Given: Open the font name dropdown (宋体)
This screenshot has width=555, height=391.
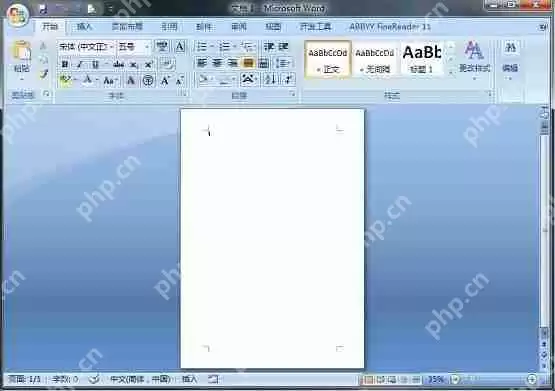Looking at the screenshot, I should [111, 47].
